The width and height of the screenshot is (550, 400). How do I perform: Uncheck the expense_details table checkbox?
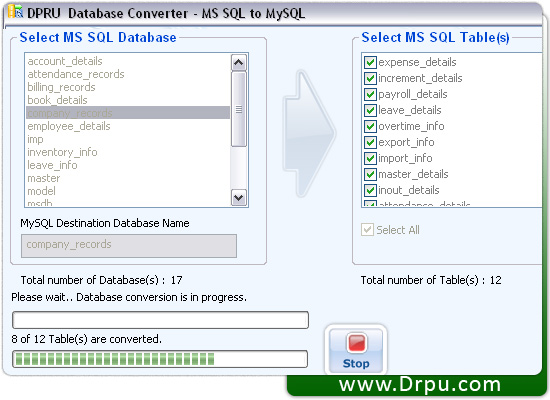(370, 62)
